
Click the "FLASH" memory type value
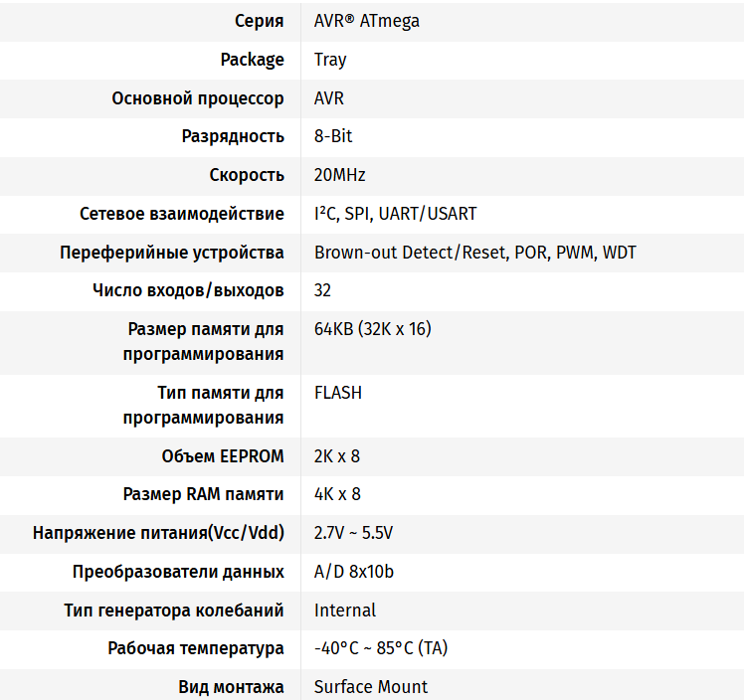[x=338, y=393]
